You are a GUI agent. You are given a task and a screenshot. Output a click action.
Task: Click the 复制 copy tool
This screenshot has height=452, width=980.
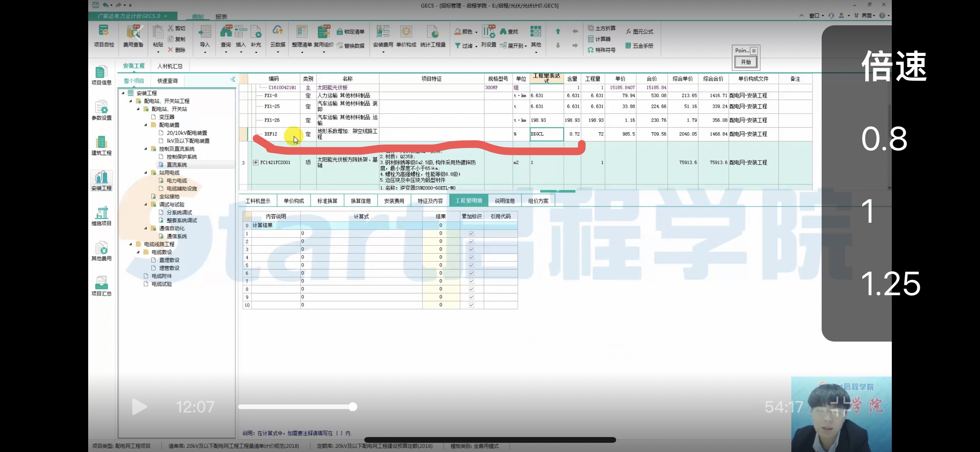coord(177,39)
